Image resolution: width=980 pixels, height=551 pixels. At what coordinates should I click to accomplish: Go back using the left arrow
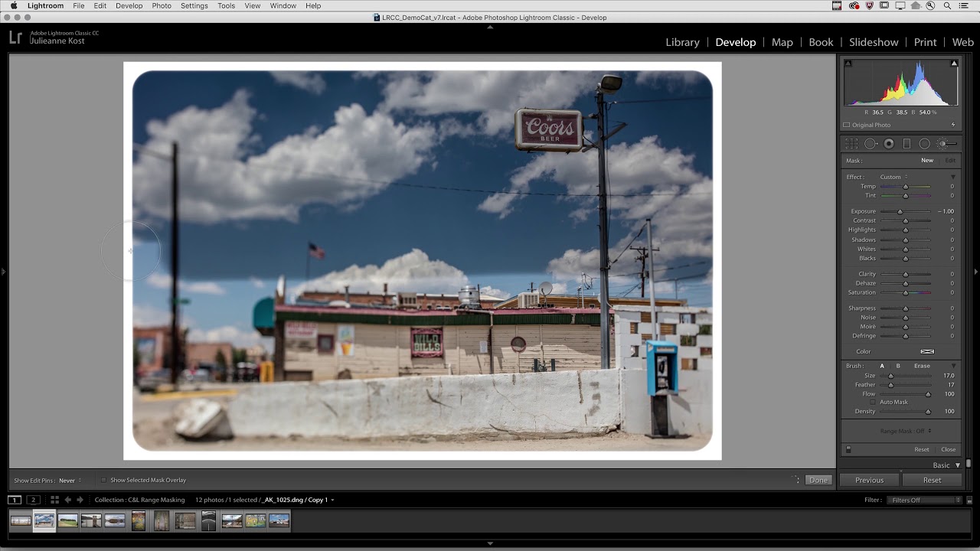point(67,500)
